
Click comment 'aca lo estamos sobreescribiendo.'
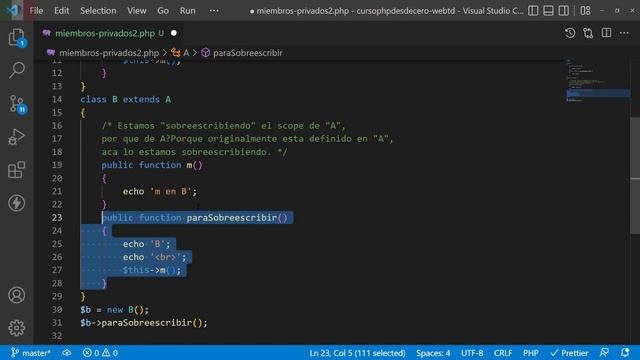tap(186, 152)
